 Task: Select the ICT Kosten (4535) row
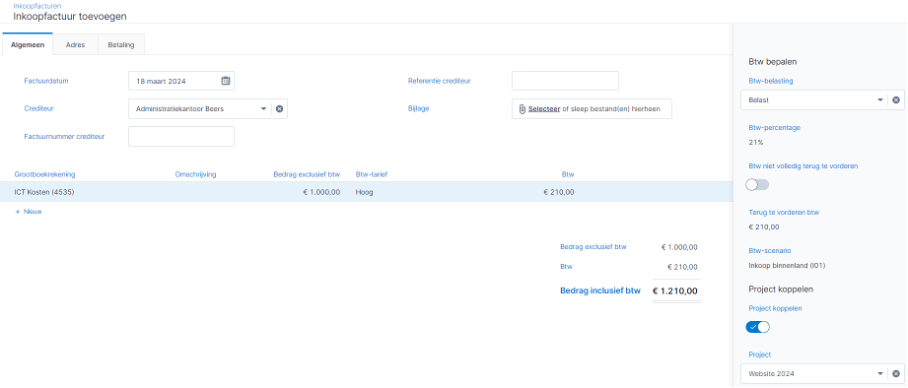tap(366, 192)
